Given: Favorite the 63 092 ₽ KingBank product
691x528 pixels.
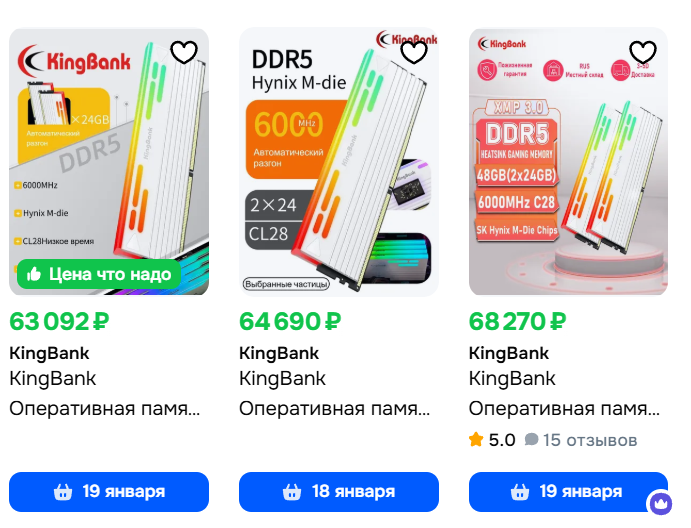Looking at the screenshot, I should (x=184, y=52).
